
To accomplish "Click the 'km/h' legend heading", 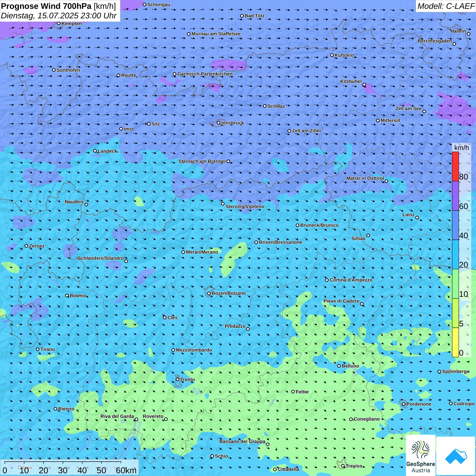I will 462,148.
